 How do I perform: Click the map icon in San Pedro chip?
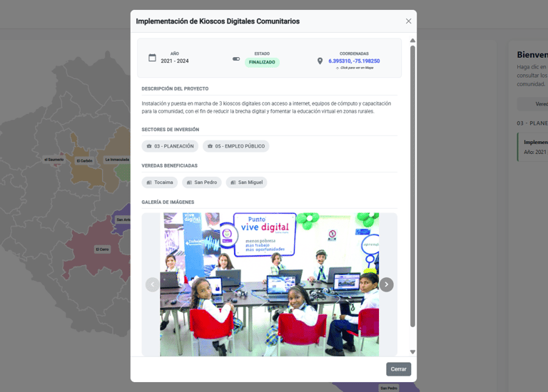click(x=189, y=182)
